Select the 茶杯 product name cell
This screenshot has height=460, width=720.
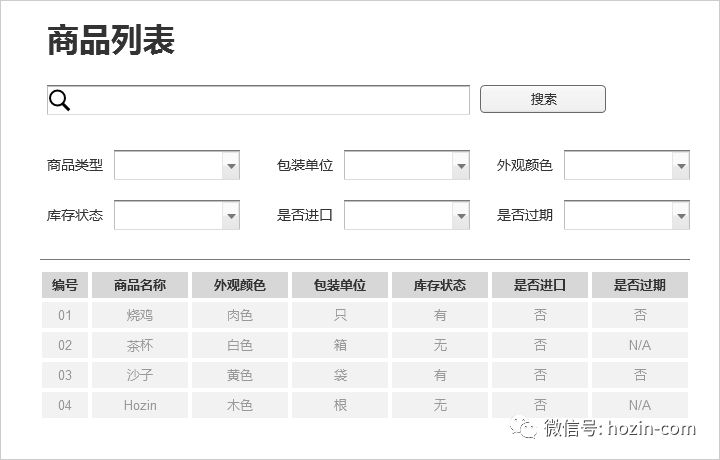point(140,345)
